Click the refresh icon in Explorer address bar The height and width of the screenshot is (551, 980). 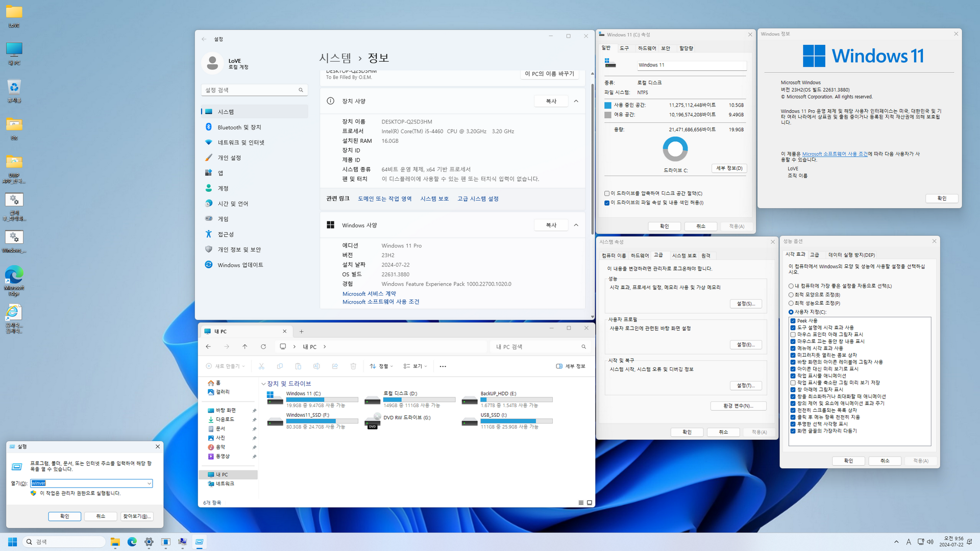pos(263,347)
